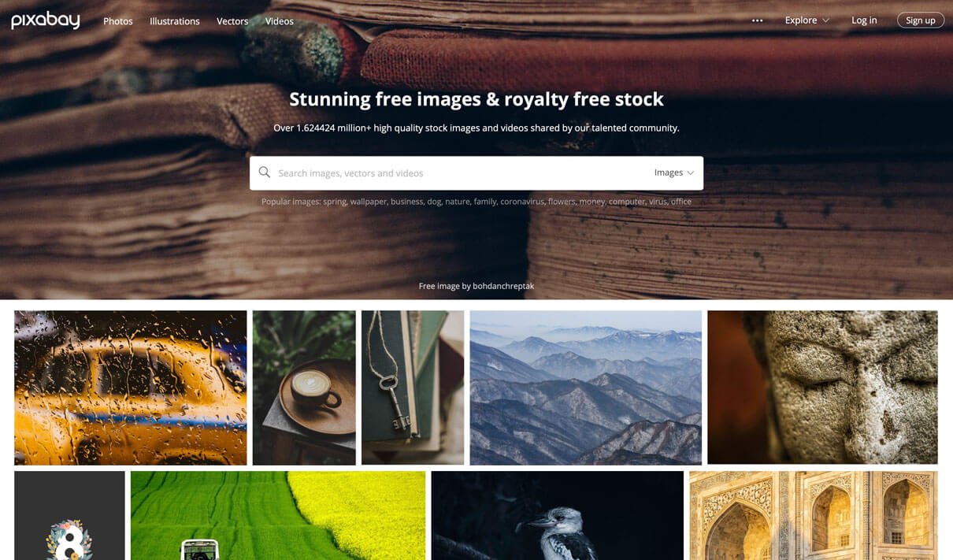Click the Sign up button
953x560 pixels.
(x=921, y=20)
